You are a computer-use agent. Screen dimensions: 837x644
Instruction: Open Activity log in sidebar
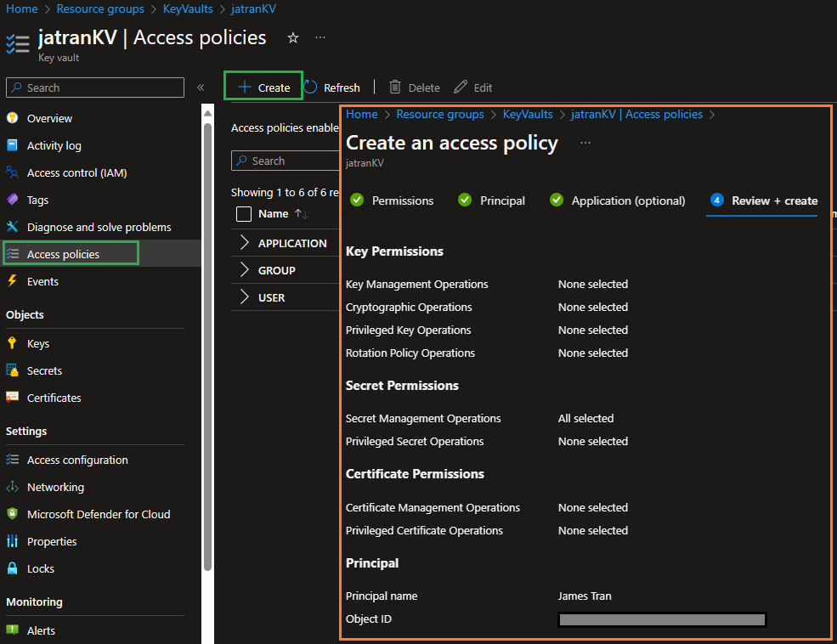coord(54,145)
